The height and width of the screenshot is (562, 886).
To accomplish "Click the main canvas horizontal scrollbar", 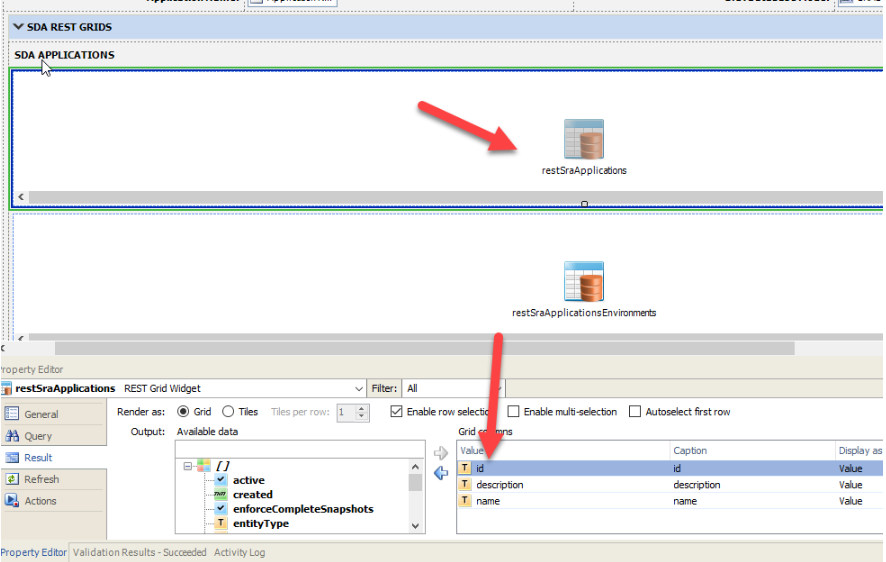I will tap(424, 348).
